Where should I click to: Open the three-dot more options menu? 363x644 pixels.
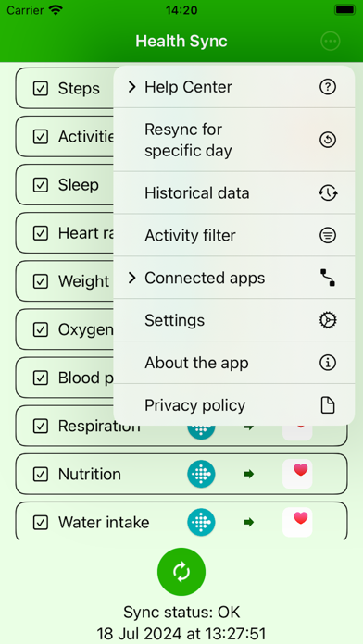coord(331,41)
